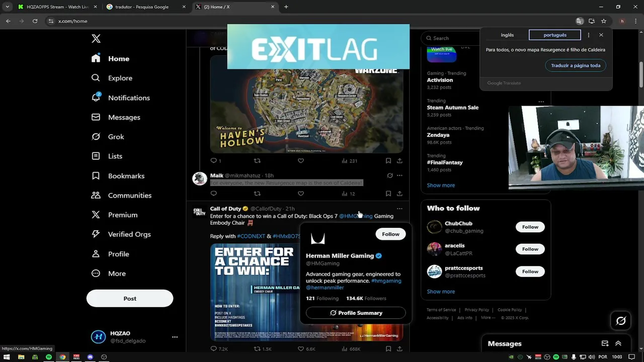Screen dimensions: 644x362
Task: Follow ChubChub
Action: click(530, 227)
